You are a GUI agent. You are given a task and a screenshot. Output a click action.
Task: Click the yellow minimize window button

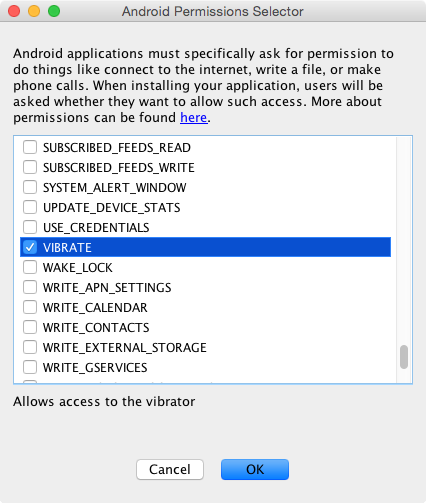coord(34,11)
